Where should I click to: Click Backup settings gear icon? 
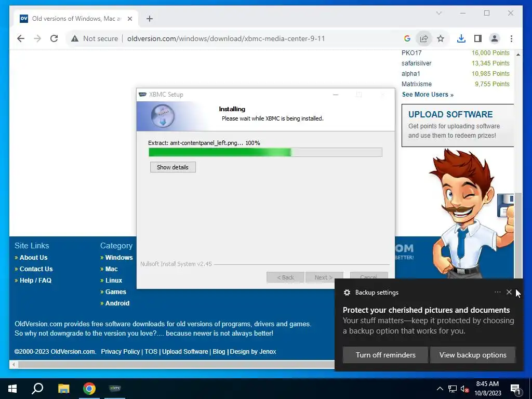[x=347, y=292]
